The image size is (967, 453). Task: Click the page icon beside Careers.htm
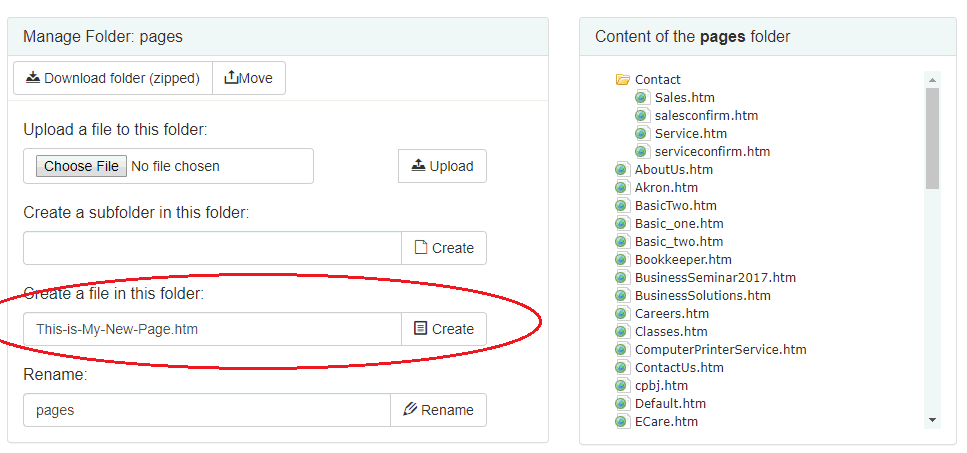pyautogui.click(x=622, y=314)
